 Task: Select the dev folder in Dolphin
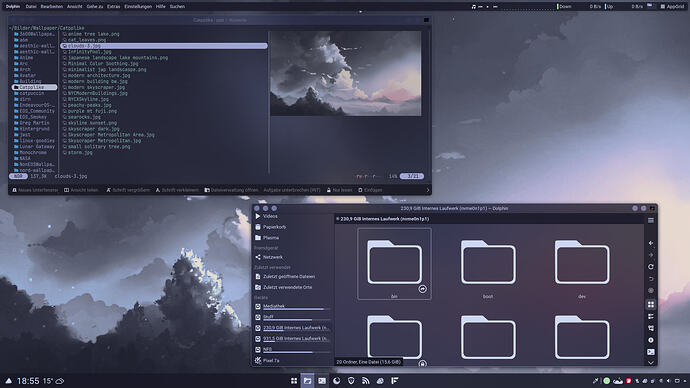pos(582,269)
